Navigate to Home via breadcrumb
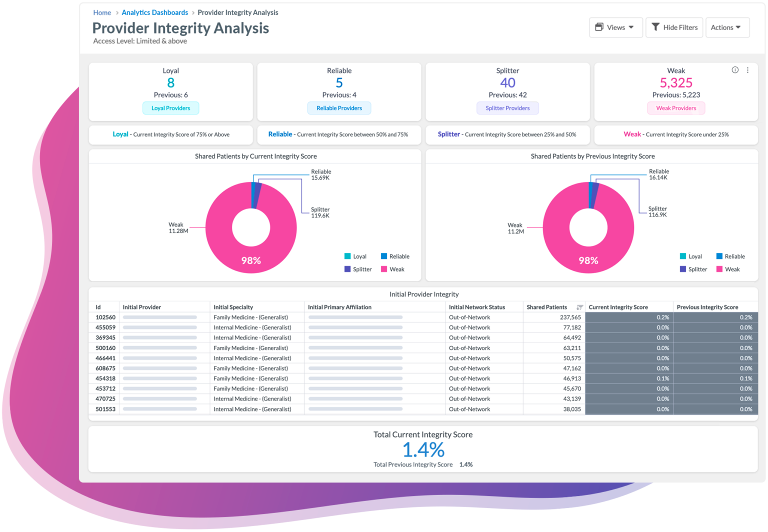Image resolution: width=768 pixels, height=532 pixels. coord(102,12)
